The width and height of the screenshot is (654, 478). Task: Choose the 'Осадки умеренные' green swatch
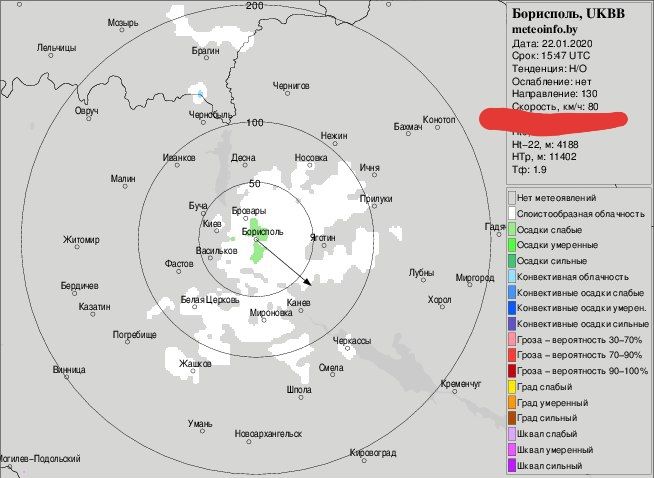pos(512,245)
